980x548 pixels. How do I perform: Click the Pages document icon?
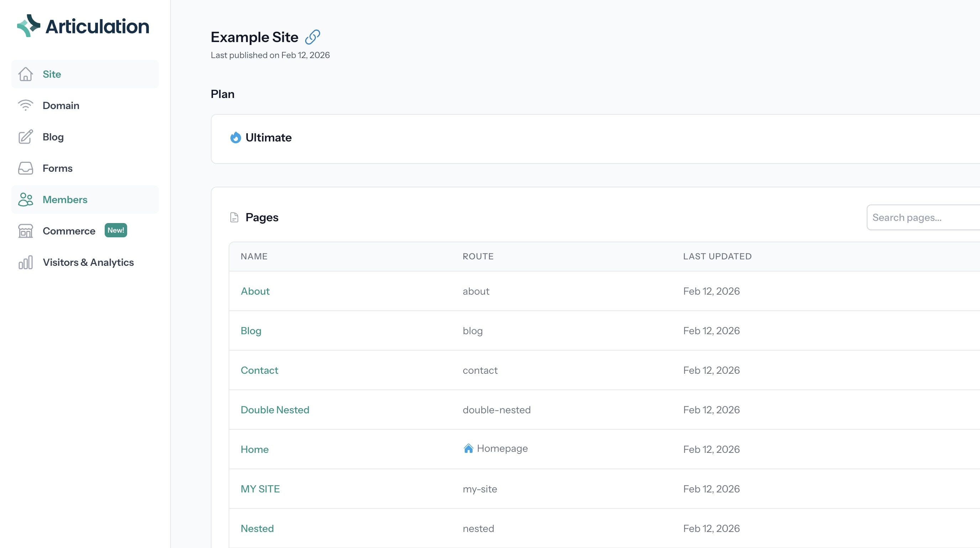coord(234,217)
